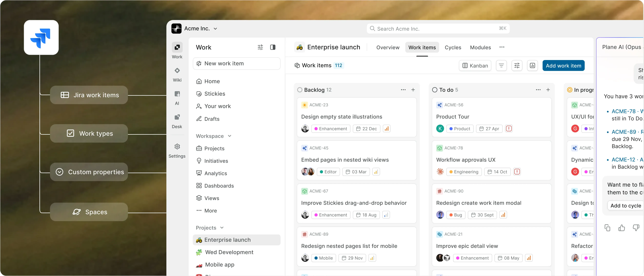Open the AI section in left rail
Screen dimensions: 644x276
(x=177, y=98)
